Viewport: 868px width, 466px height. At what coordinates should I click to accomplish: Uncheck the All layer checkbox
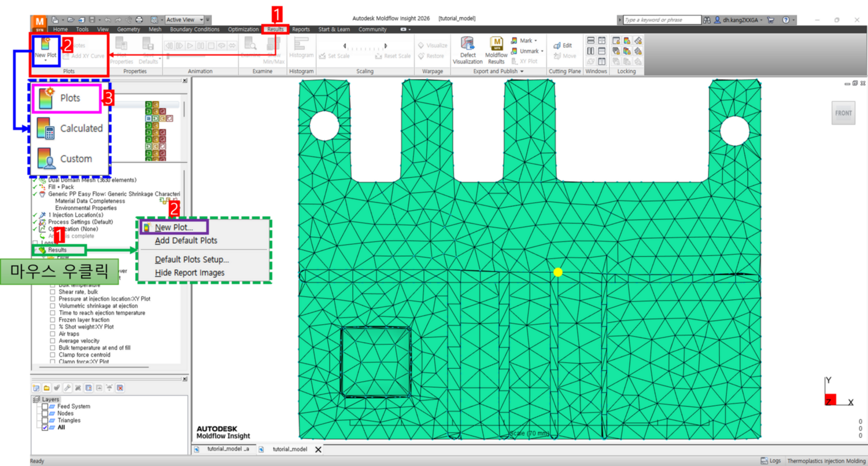(45, 428)
